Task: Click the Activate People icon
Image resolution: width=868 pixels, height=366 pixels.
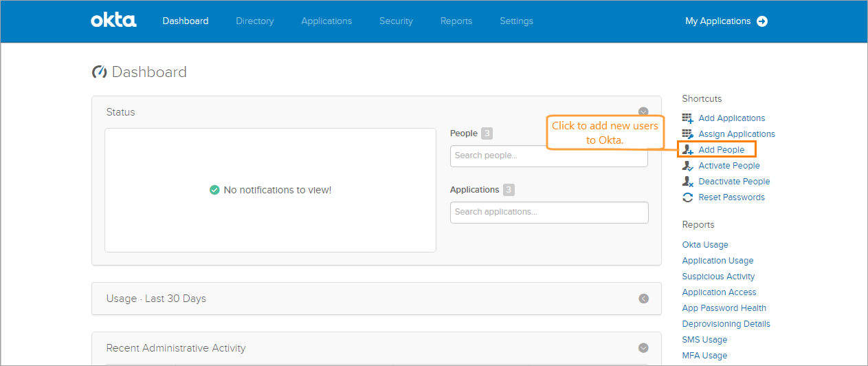Action: (687, 166)
